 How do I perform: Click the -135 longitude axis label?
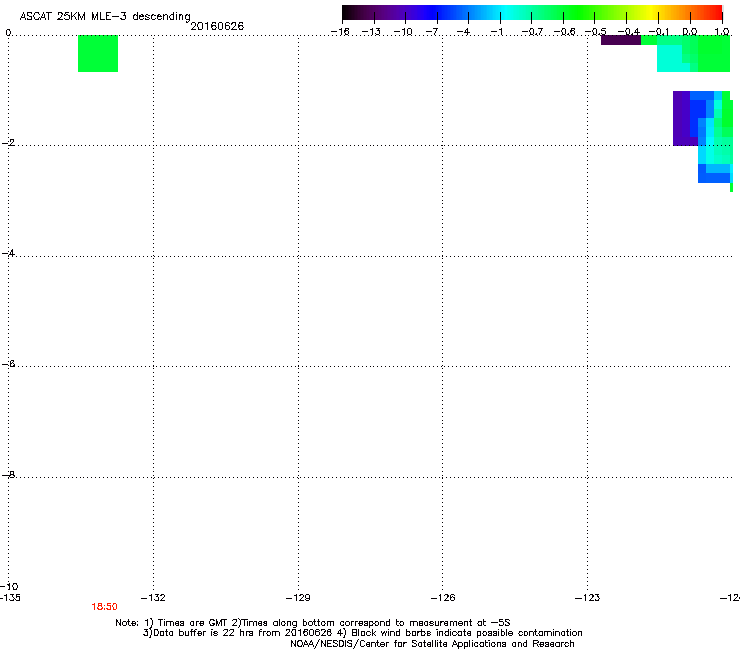[10, 598]
